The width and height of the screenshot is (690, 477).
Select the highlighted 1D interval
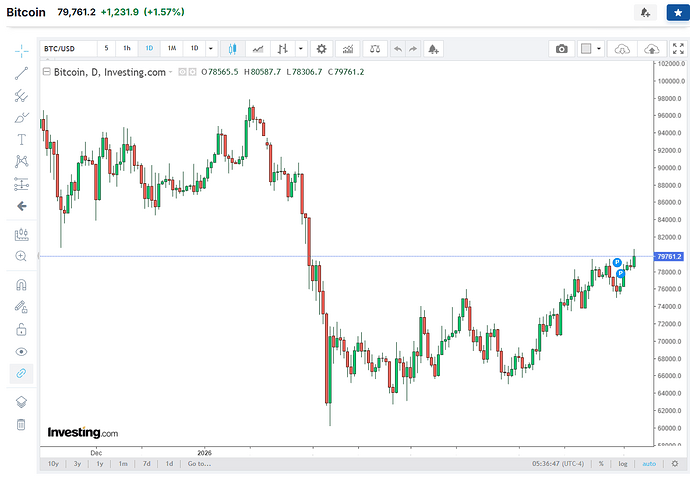point(149,48)
